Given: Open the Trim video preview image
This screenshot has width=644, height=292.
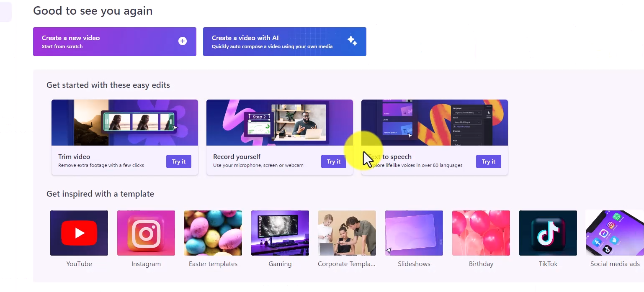Looking at the screenshot, I should coord(125,123).
